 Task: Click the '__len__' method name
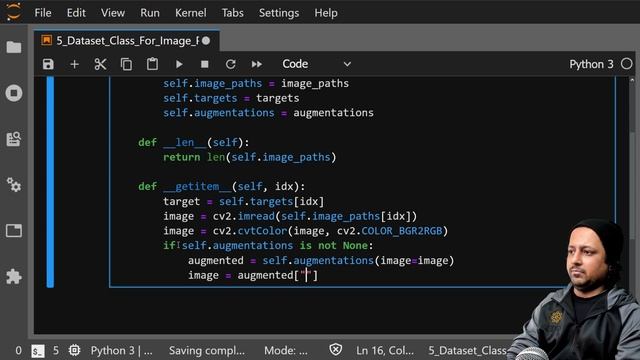(x=185, y=142)
